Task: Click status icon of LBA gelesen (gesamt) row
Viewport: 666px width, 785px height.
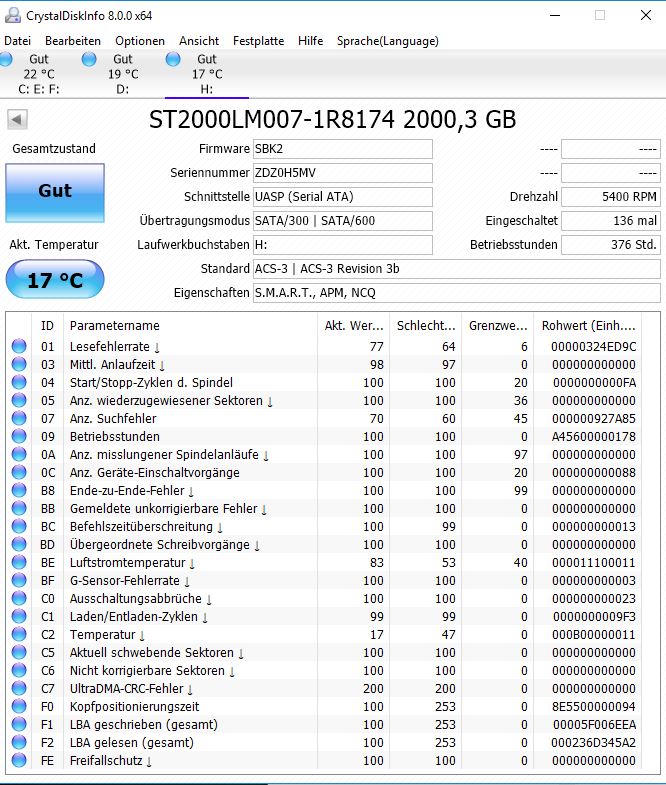Action: pos(19,742)
